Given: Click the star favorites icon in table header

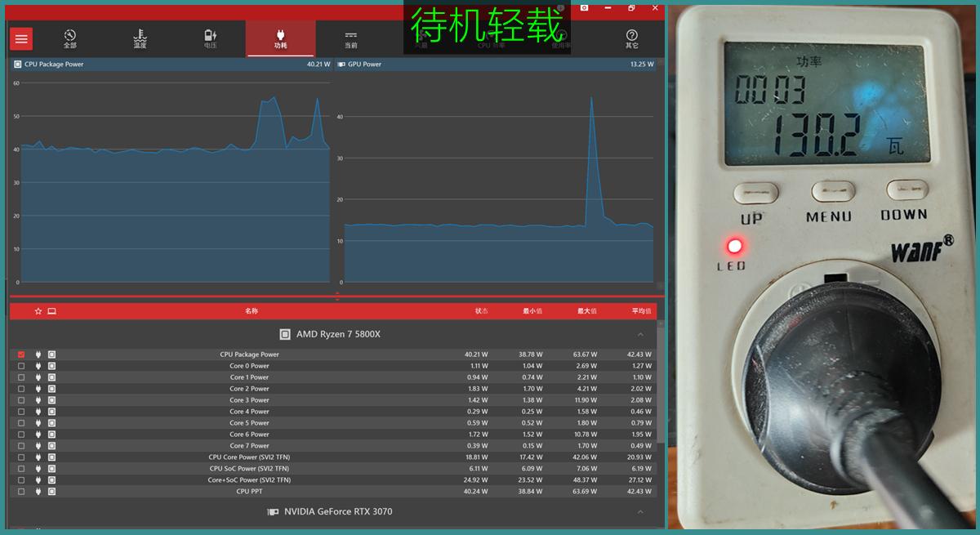Looking at the screenshot, I should tap(36, 311).
